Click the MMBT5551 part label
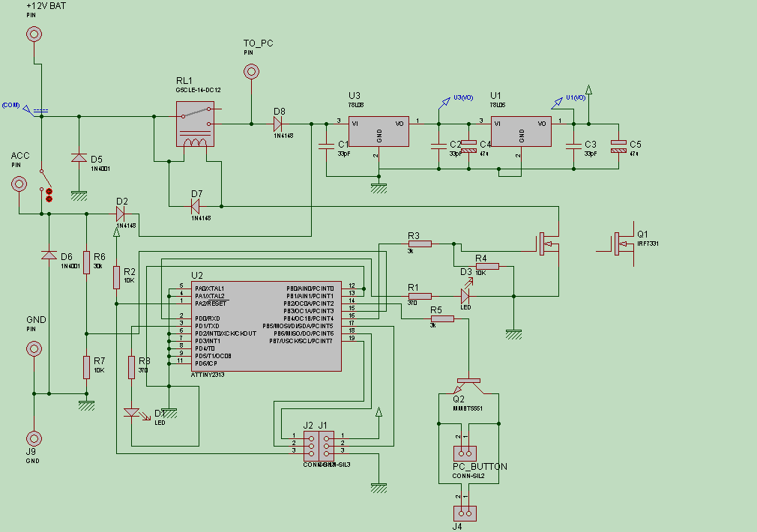The height and width of the screenshot is (532, 757). click(x=468, y=408)
